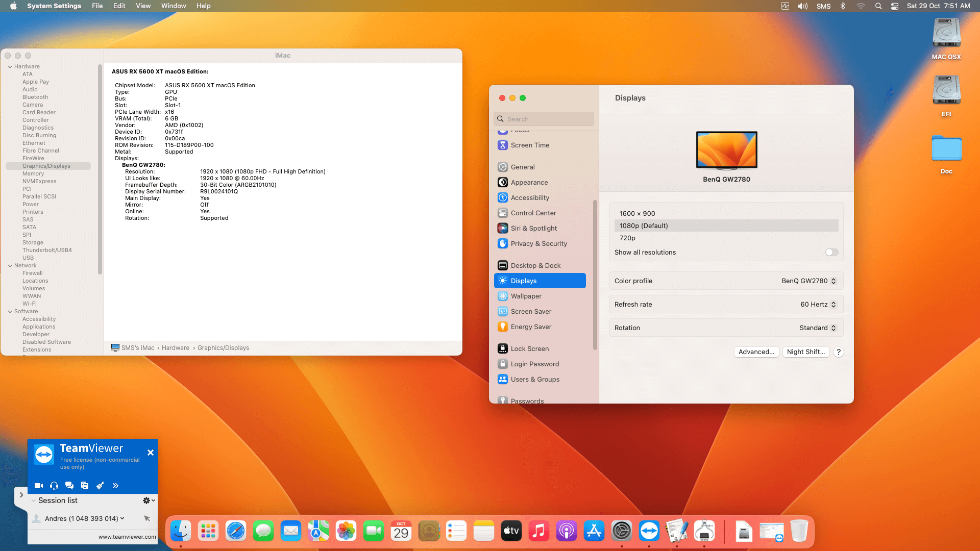Open Privacy & Security settings

pyautogui.click(x=540, y=244)
